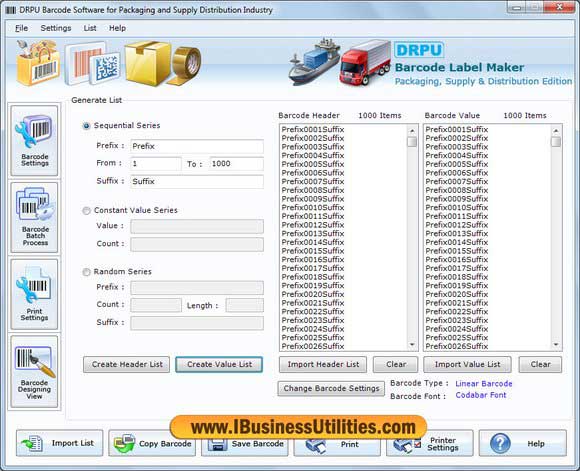Click the barcode label cards banner icon
Image resolution: width=580 pixels, height=471 pixels.
(93, 63)
